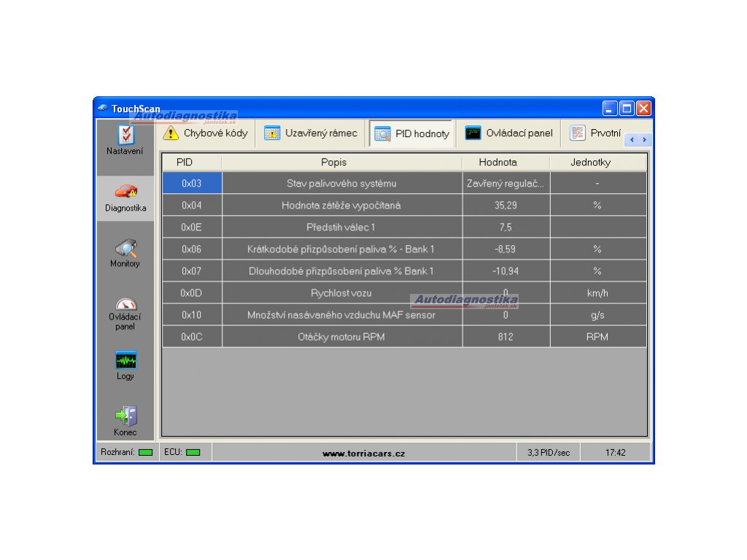Image resolution: width=747 pixels, height=560 pixels.
Task: Switch to the Uzavřený rámec tab
Action: coord(311,133)
